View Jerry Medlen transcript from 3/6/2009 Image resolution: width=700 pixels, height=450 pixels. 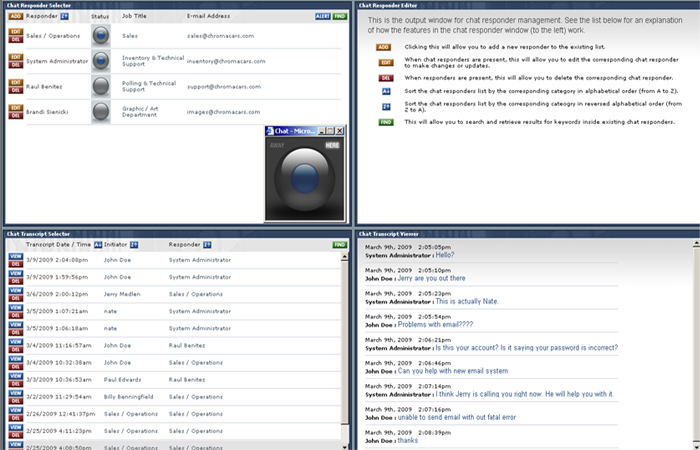click(x=16, y=291)
